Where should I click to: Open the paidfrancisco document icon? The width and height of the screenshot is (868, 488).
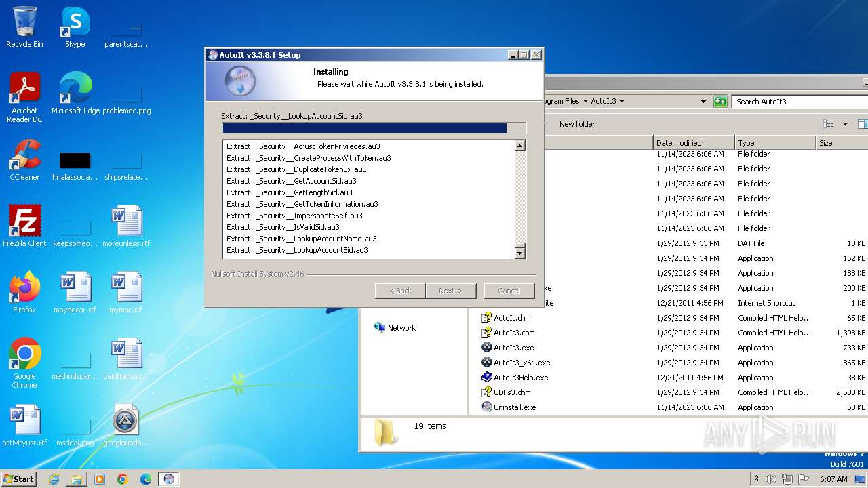pos(125,359)
